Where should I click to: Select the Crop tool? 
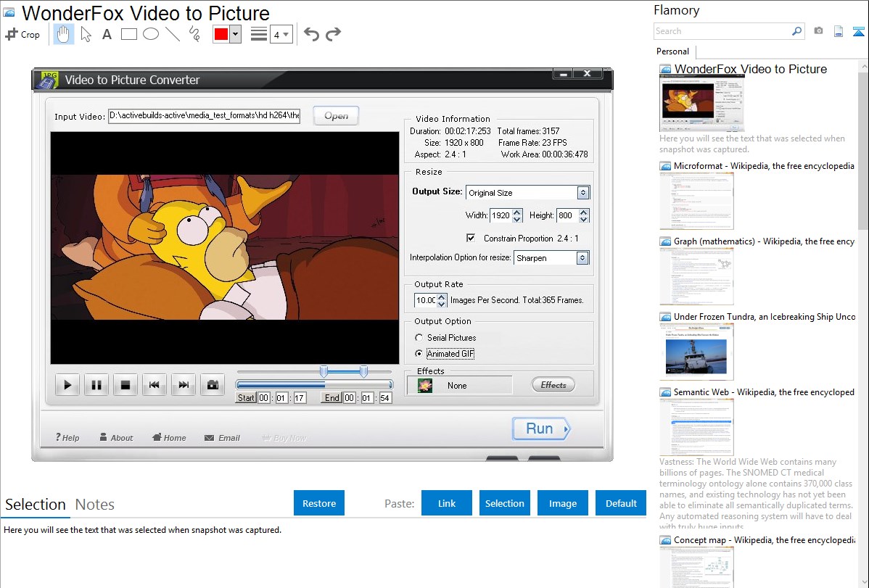(22, 34)
